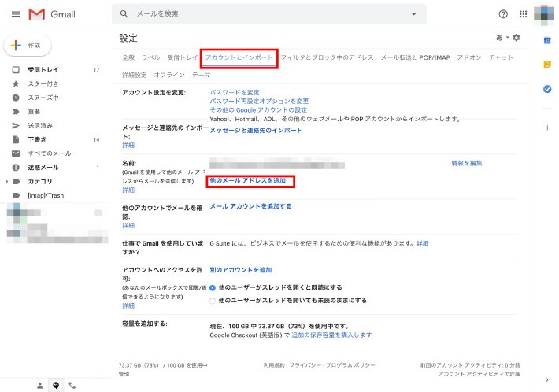Click the phone call icon at bottom
Screen dimensions: 559x392
72,385
